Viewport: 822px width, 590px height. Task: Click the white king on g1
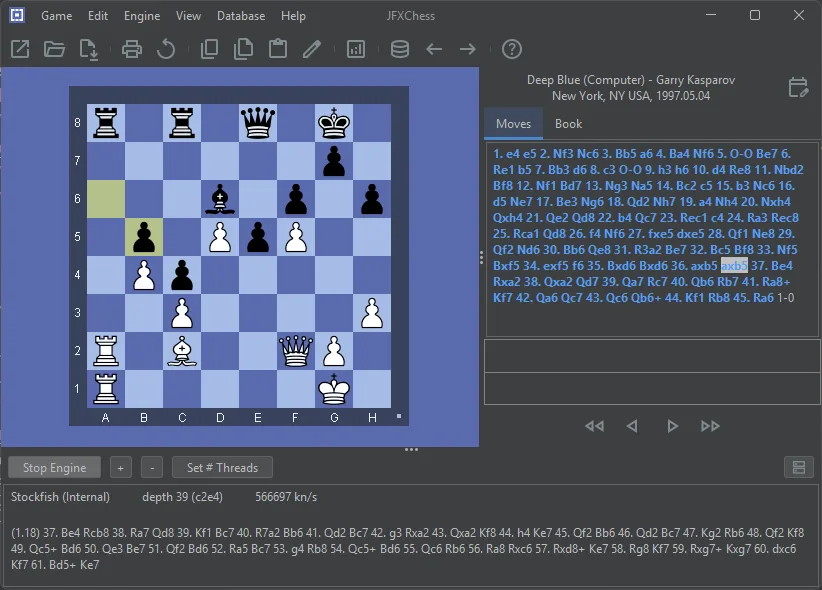334,389
